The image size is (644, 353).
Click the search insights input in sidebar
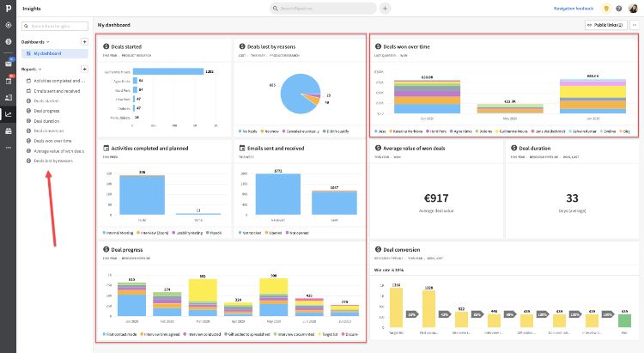[x=55, y=26]
